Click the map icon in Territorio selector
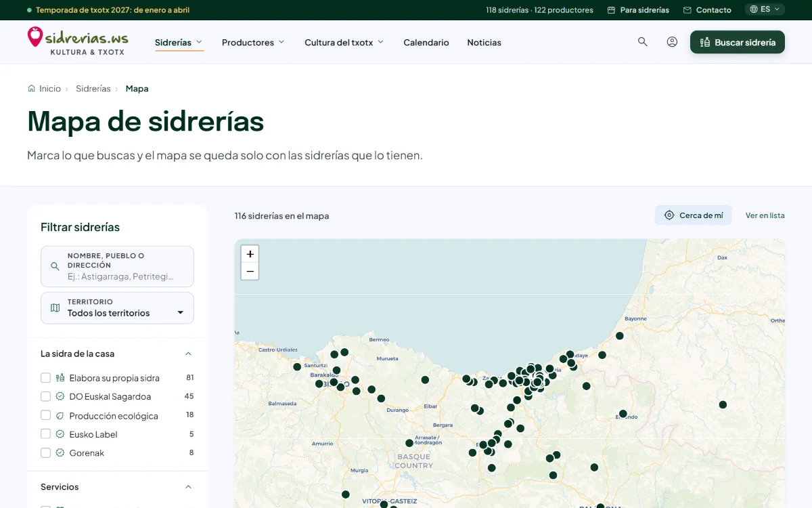Image resolution: width=812 pixels, height=508 pixels. pos(55,308)
